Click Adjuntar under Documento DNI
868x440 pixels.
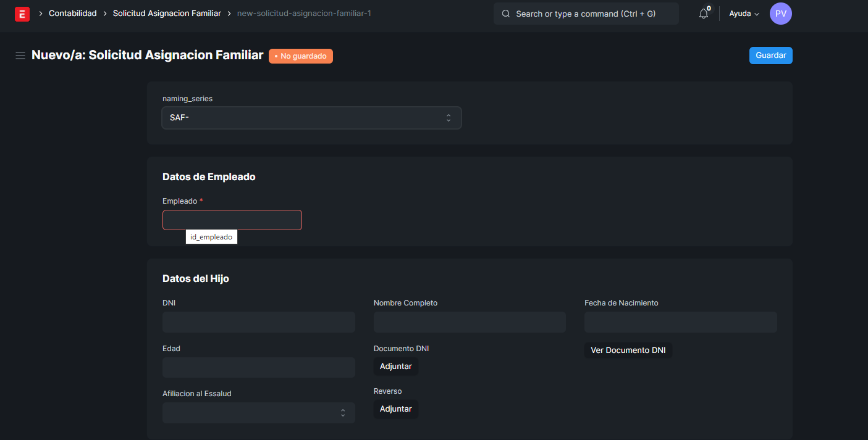[395, 366]
